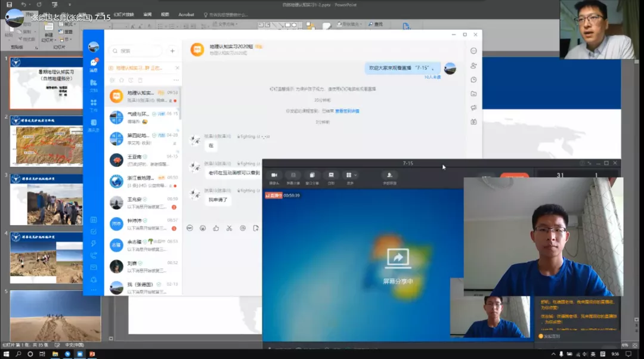This screenshot has width=644, height=359.
Task: Toggle the camera button in live toolbar
Action: [274, 176]
